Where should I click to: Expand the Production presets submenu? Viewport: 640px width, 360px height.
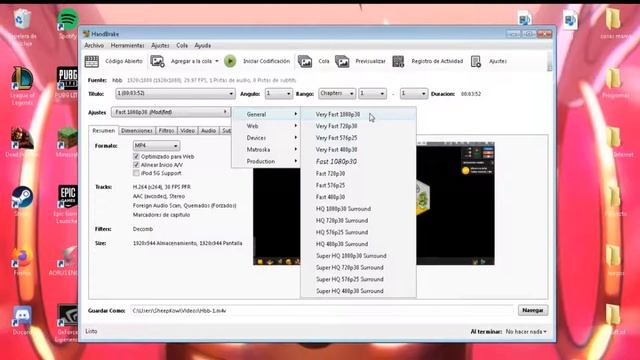[x=266, y=161]
